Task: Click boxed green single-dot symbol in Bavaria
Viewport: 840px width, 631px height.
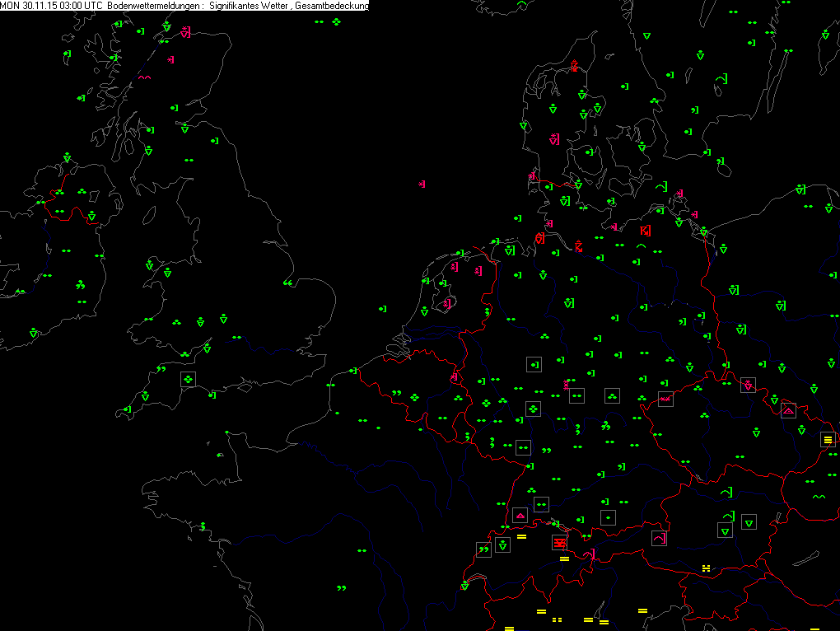Action: [607, 517]
